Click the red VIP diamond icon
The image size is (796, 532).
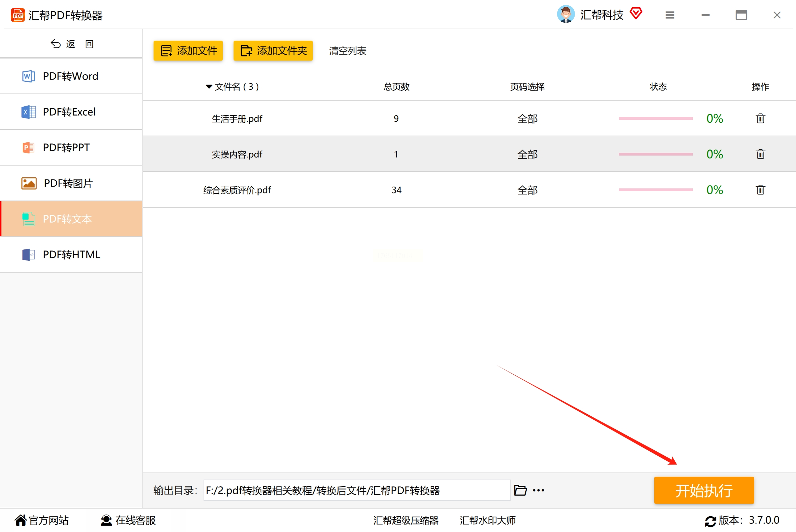(636, 14)
